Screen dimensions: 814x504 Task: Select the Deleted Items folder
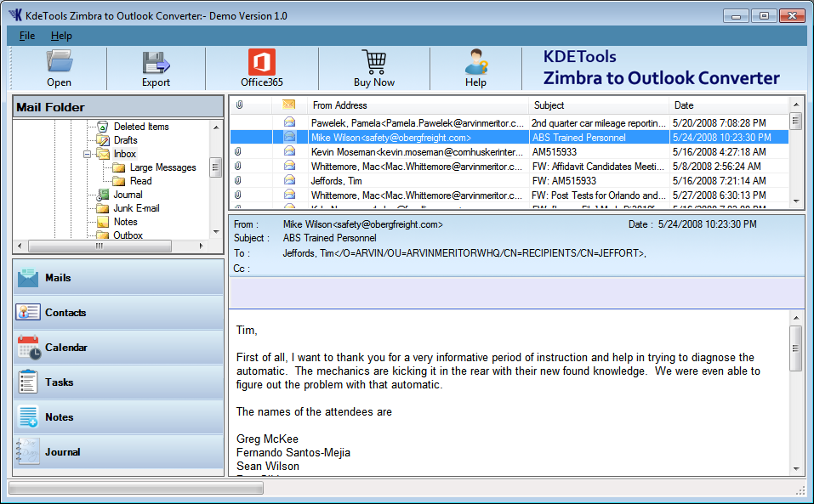[x=141, y=127]
